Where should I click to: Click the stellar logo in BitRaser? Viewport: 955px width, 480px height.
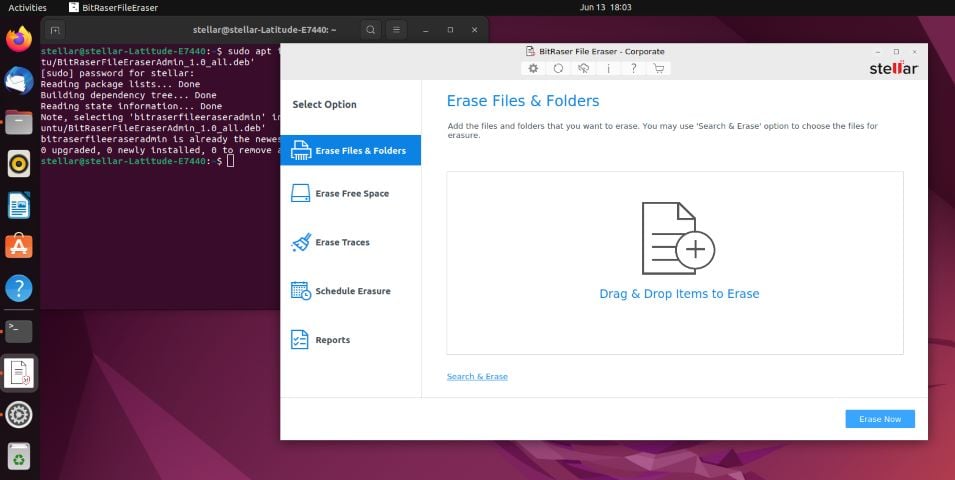(x=893, y=68)
